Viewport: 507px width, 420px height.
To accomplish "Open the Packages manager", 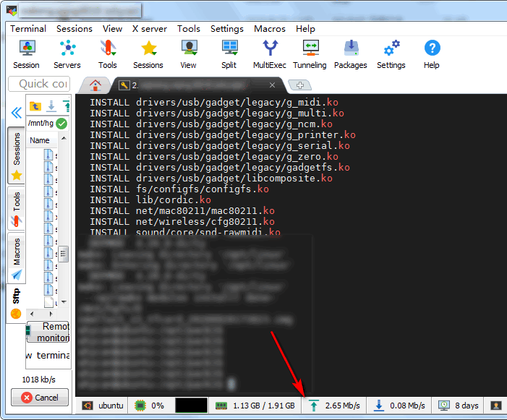I will [351, 54].
